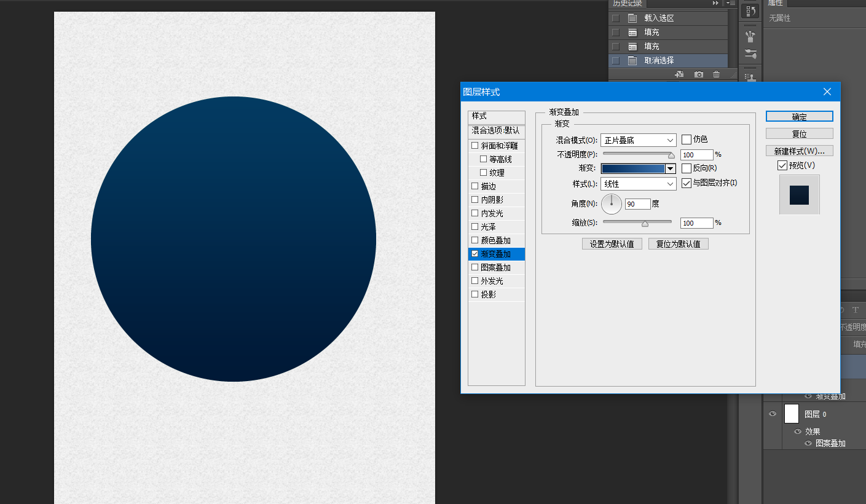Select 图案叠加 label in the dialog style list
This screenshot has width=866, height=504.
[x=496, y=267]
